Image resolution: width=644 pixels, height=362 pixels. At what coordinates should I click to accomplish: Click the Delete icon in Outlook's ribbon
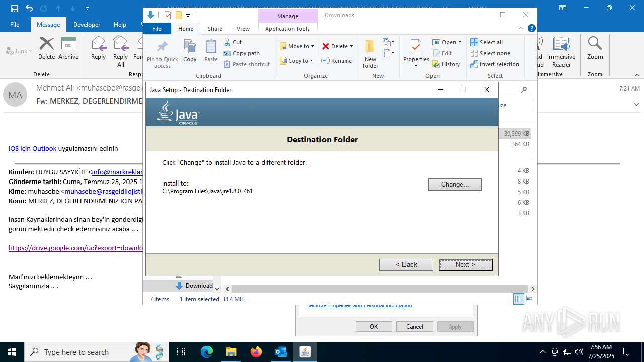click(x=46, y=48)
